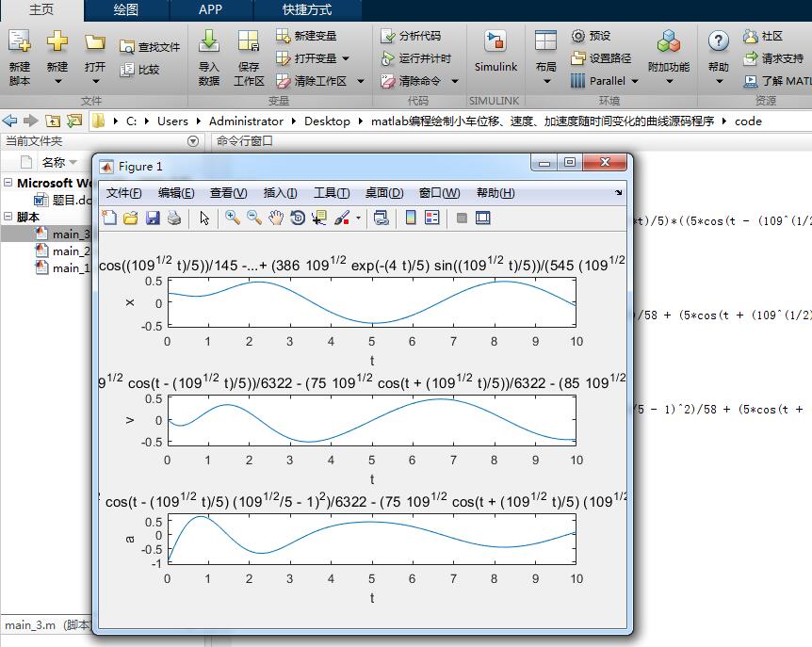812x647 pixels.
Task: Click Insert Colorbar icon in Figure toolbar
Action: pos(411,218)
